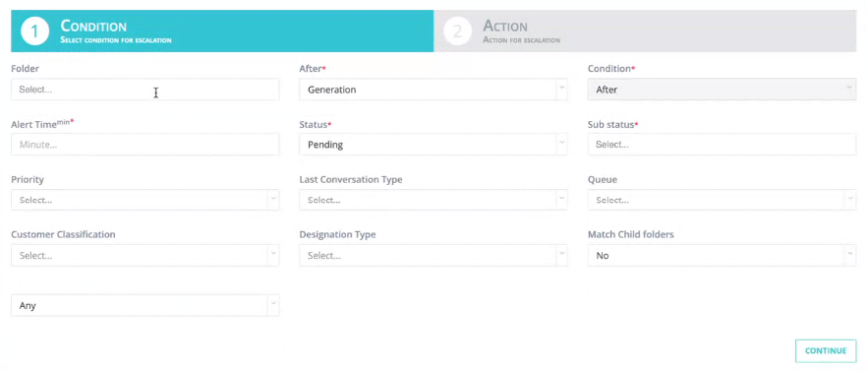Focus the Alert Time minute input
Image resolution: width=868 pixels, height=371 pixels.
point(145,145)
